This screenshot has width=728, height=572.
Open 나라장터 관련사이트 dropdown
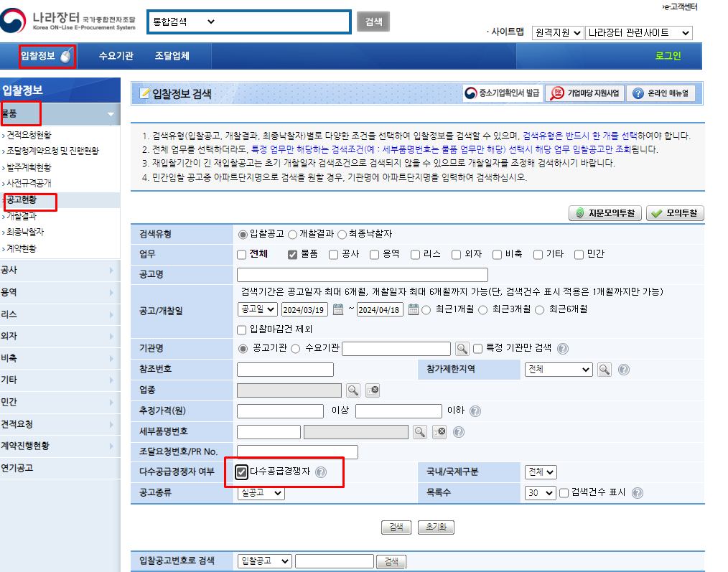(639, 33)
